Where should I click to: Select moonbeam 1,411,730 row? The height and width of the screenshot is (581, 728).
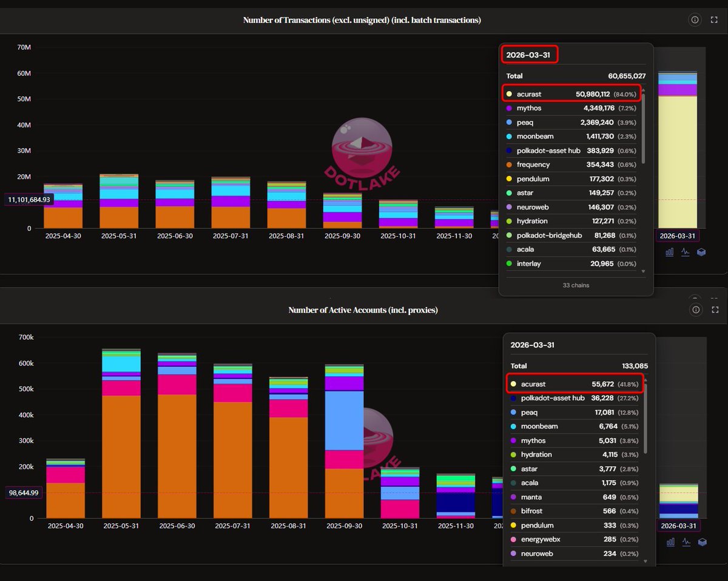pos(571,137)
